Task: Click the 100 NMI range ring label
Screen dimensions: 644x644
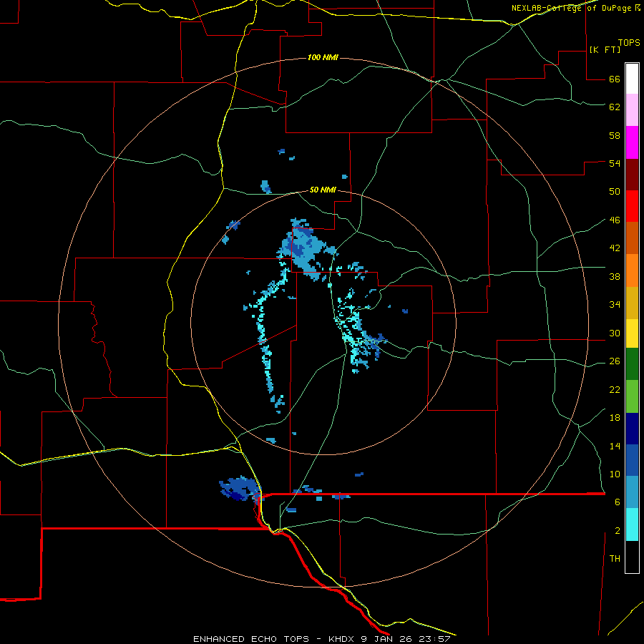Action: tap(323, 57)
